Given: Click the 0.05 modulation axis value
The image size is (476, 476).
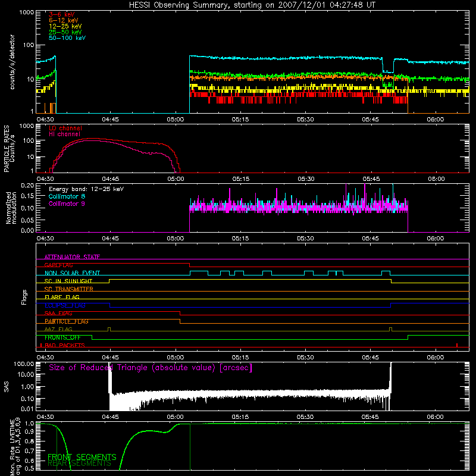Looking at the screenshot, I should pyautogui.click(x=27, y=220).
